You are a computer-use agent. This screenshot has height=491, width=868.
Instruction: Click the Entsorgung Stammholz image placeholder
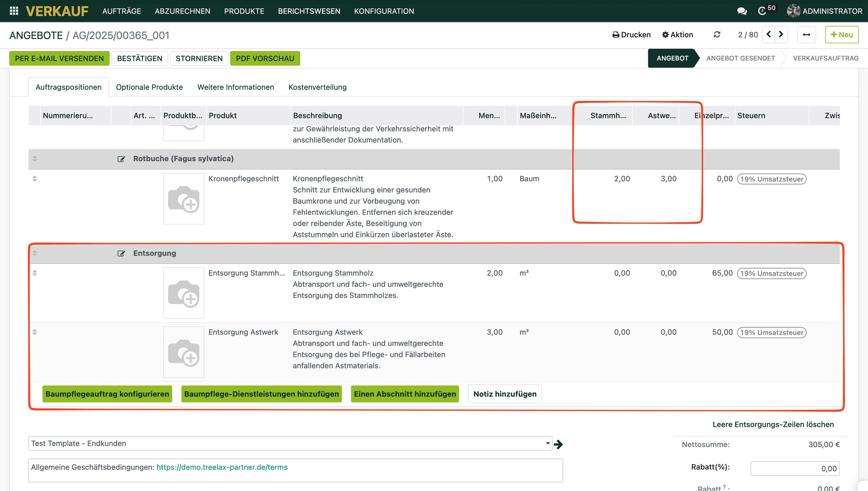[x=184, y=293]
